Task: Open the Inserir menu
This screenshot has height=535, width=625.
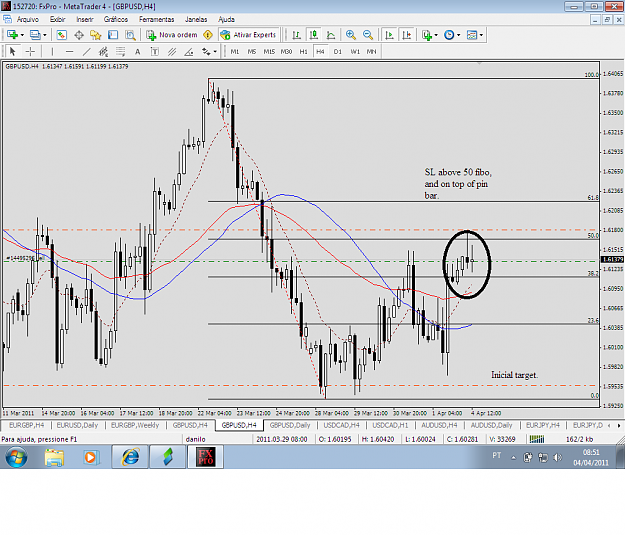Action: coord(85,19)
